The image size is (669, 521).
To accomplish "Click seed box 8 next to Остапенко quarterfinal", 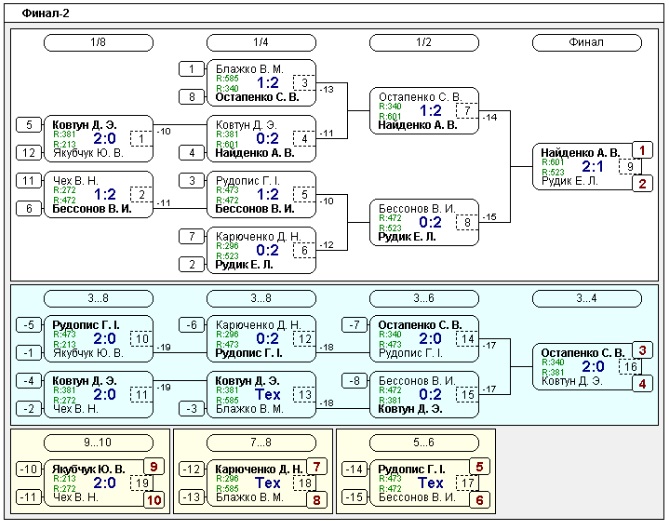I will pyautogui.click(x=192, y=97).
